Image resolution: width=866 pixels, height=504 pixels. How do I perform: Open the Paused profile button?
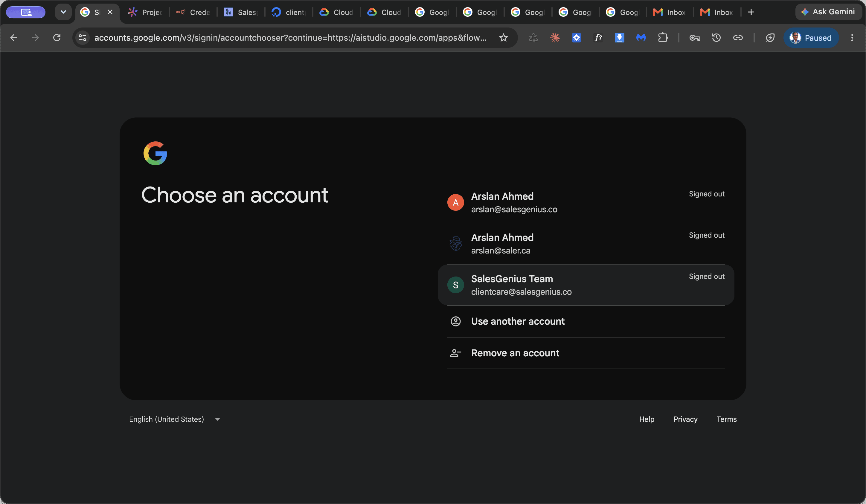click(811, 38)
